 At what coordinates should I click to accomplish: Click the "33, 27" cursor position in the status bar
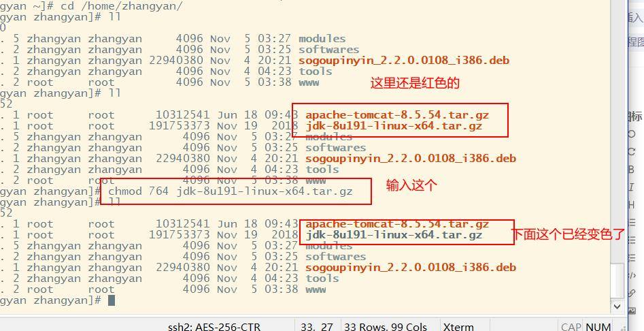[316, 327]
